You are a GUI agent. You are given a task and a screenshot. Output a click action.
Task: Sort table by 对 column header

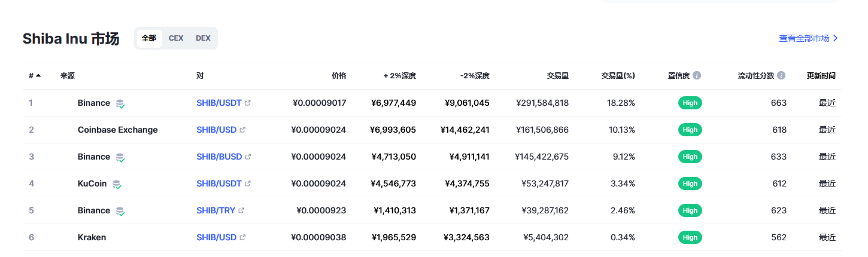pos(200,76)
